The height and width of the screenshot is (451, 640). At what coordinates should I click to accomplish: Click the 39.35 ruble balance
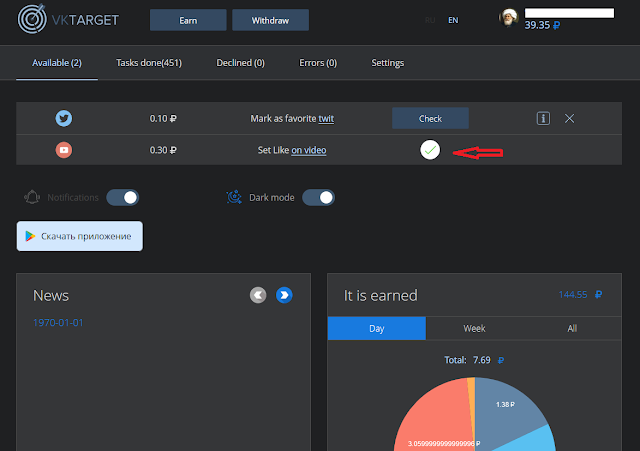pos(542,25)
